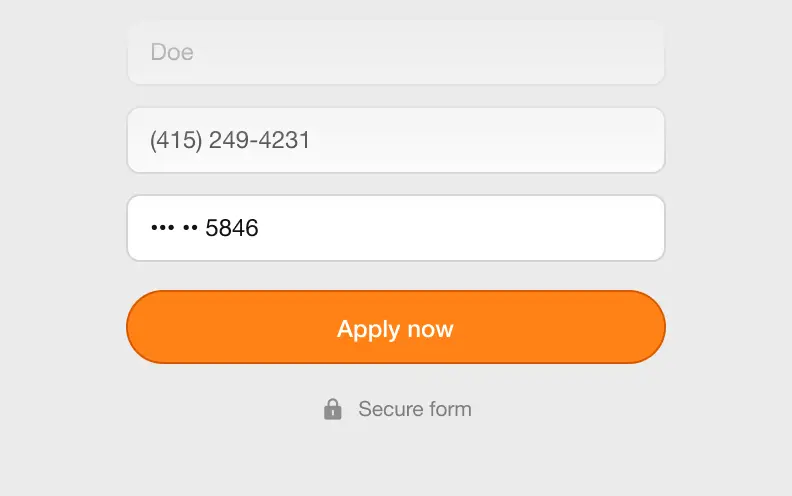
Task: Click the padlock icon beside Secure form
Action: (332, 409)
